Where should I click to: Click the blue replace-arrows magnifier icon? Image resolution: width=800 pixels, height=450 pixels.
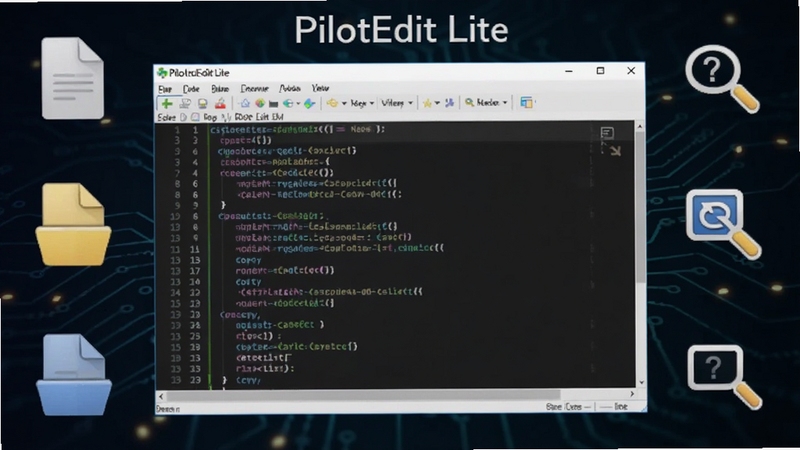tap(723, 224)
